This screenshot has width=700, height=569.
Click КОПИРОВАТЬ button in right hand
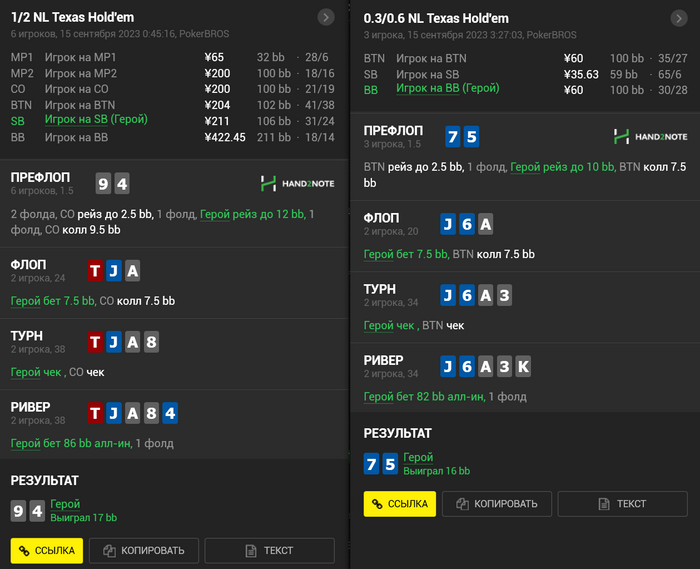tap(497, 504)
